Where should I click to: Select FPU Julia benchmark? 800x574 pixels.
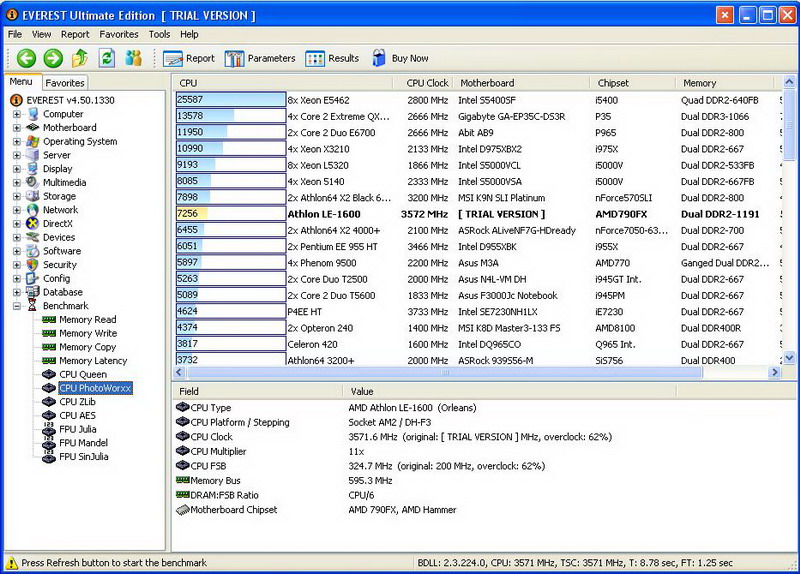click(78, 429)
